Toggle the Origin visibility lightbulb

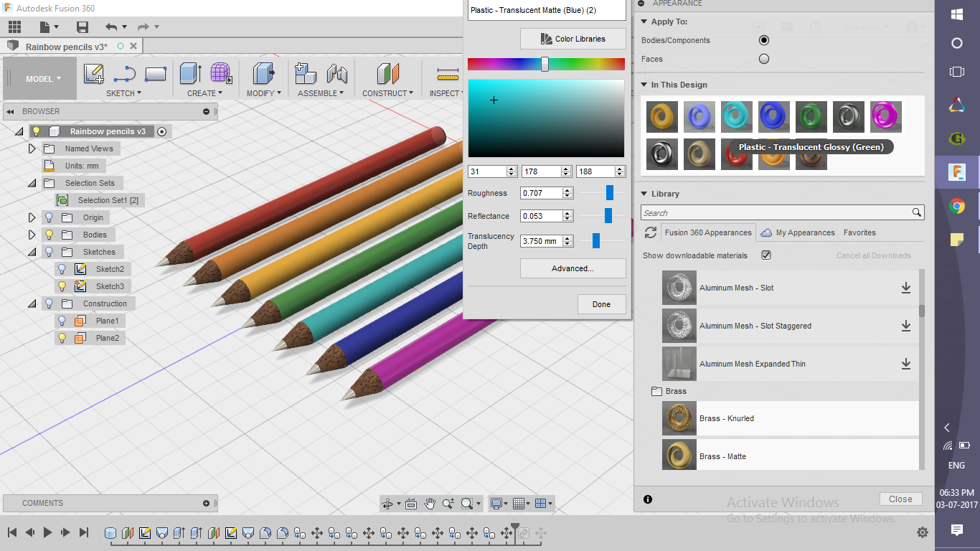point(50,217)
